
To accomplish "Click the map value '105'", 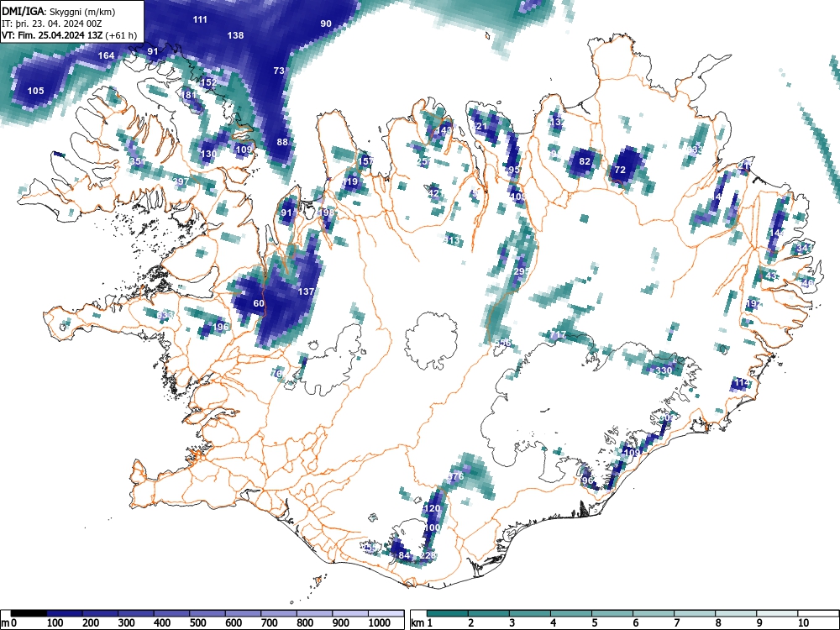I will point(35,91).
